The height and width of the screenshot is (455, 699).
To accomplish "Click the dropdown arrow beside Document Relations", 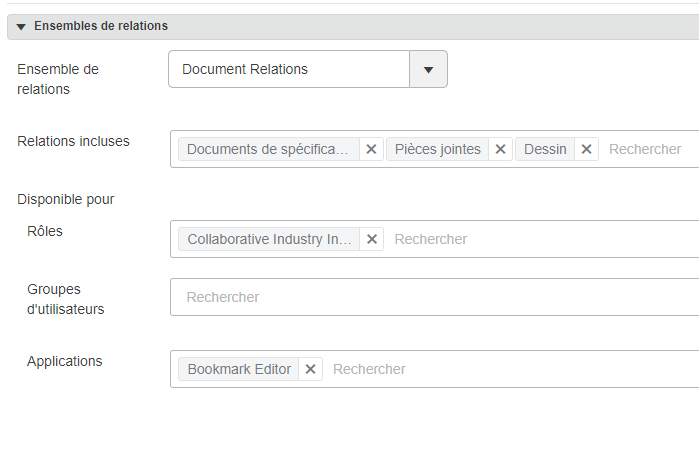I will [428, 69].
